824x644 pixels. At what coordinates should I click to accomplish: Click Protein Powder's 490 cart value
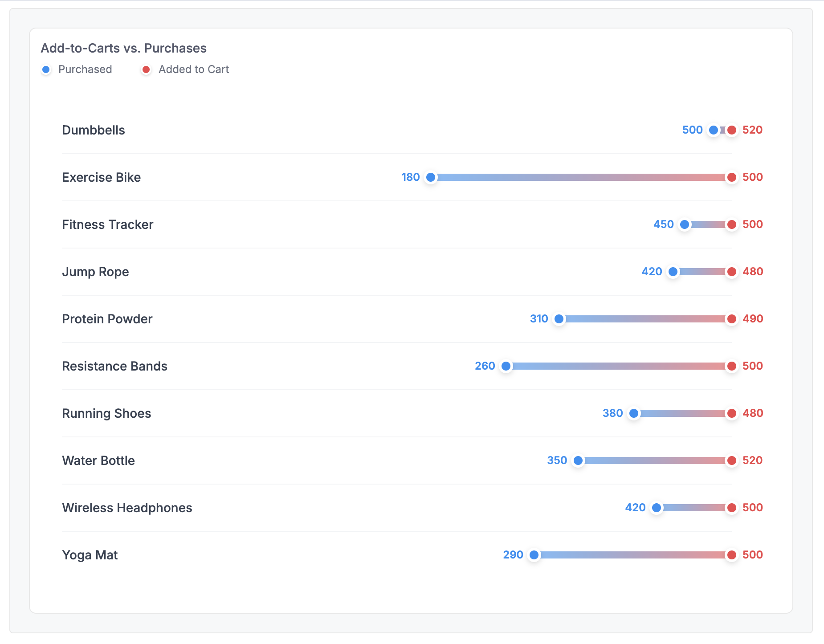[x=753, y=319]
